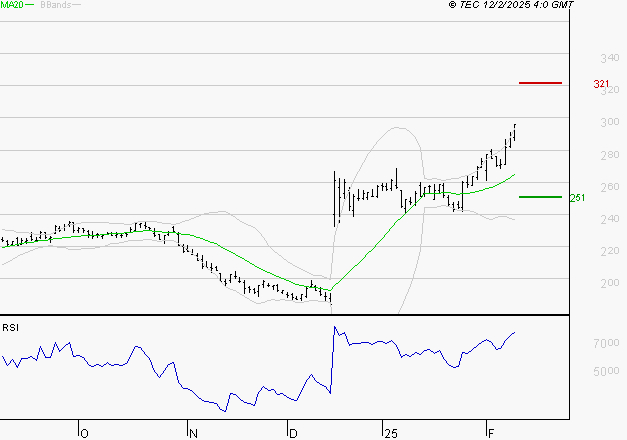
Task: Click the F month marker on time axis
Action: [491, 434]
